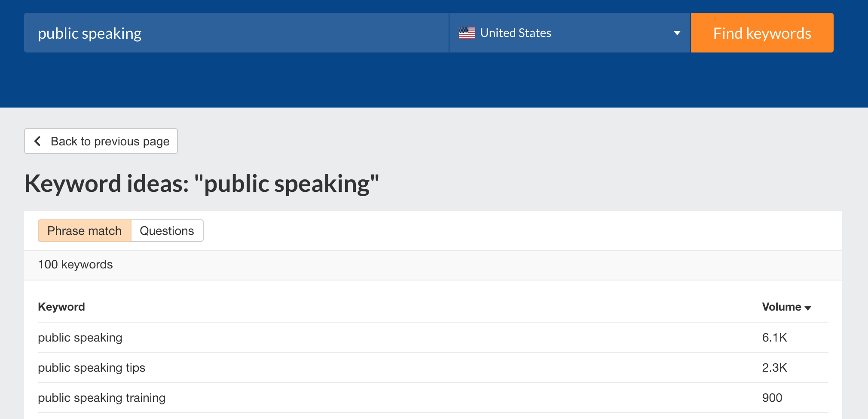The height and width of the screenshot is (419, 868).
Task: Click the Volume sort arrow icon
Action: (808, 308)
